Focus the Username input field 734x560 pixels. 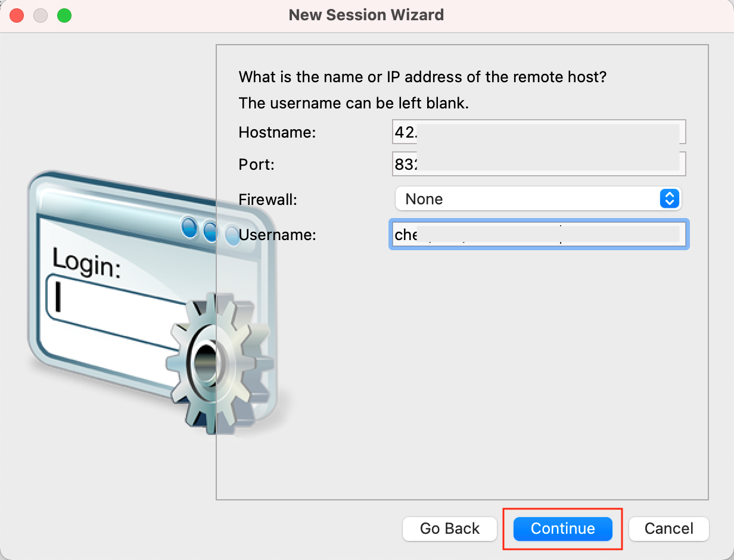click(x=539, y=234)
